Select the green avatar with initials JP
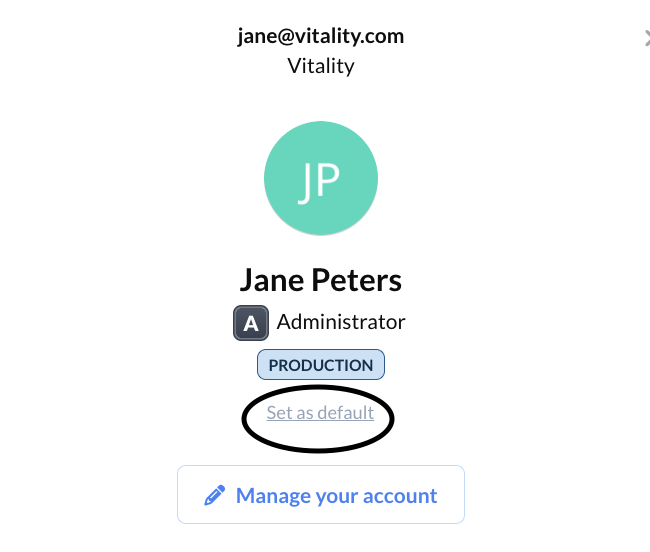650x552 pixels. pos(321,178)
